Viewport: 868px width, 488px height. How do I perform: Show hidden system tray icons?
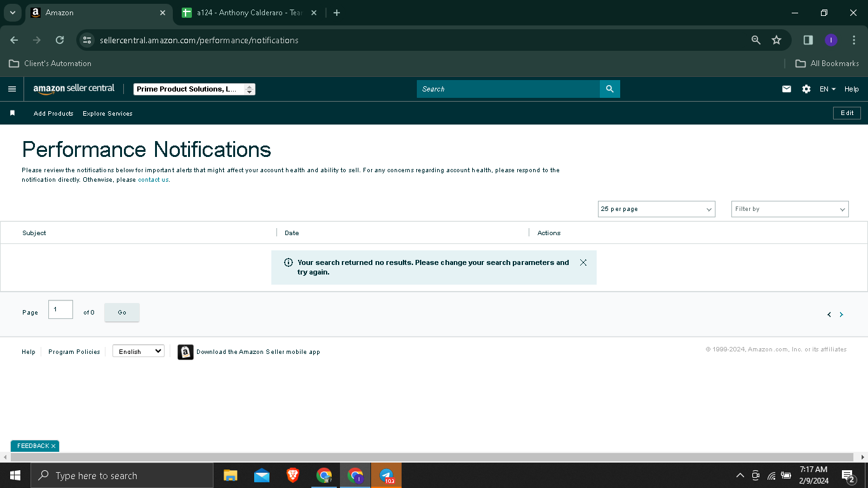pyautogui.click(x=740, y=475)
